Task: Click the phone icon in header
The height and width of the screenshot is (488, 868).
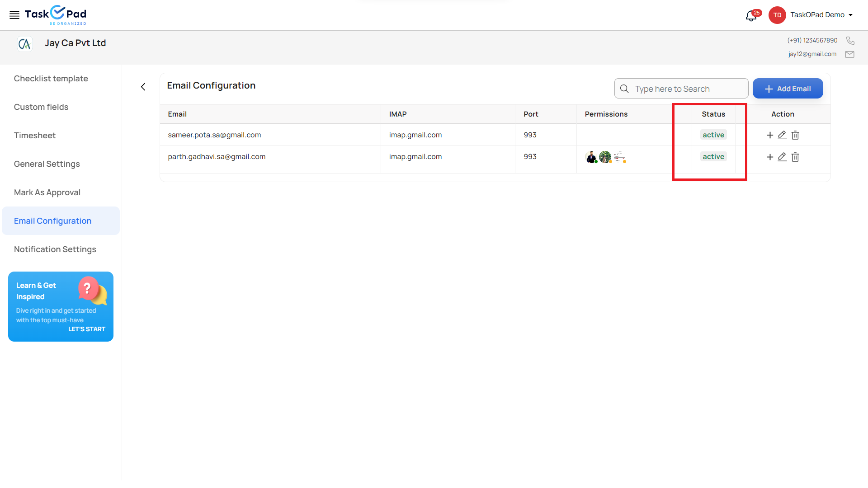Action: [850, 41]
